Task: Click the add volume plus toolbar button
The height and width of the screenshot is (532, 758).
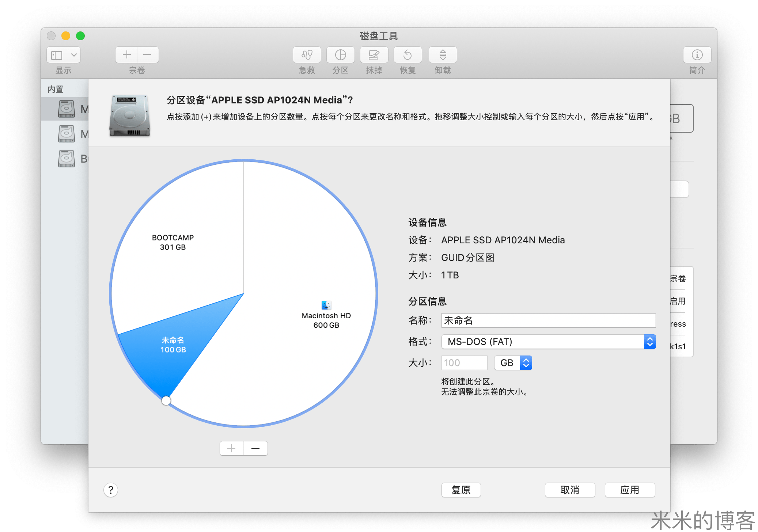Action: click(x=126, y=55)
